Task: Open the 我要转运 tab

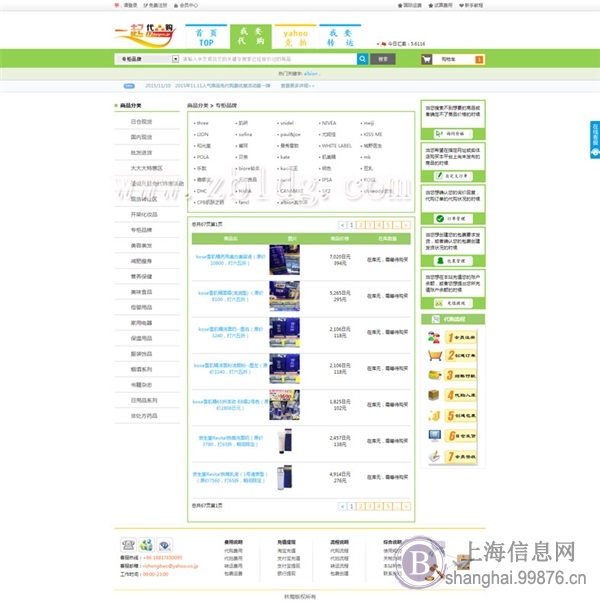Action: [x=340, y=37]
